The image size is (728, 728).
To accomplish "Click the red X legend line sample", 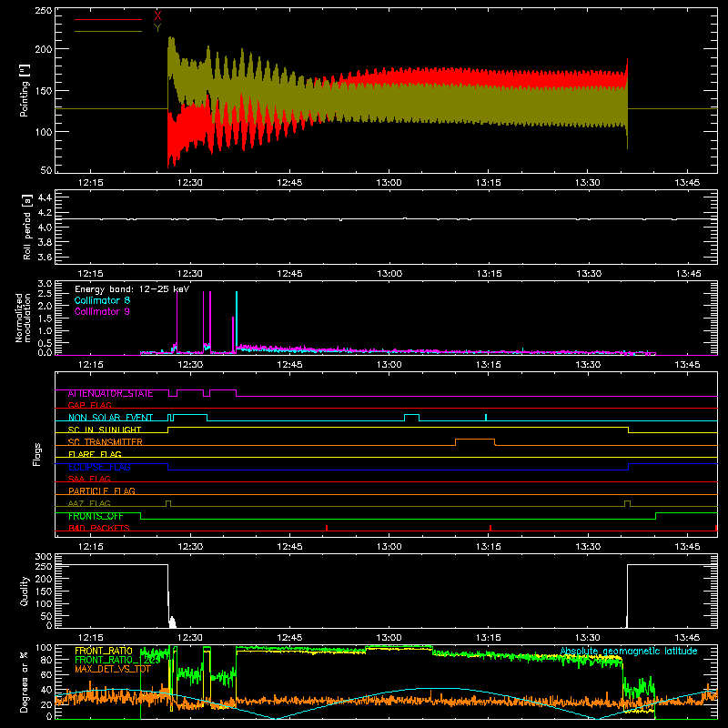I will tap(108, 19).
